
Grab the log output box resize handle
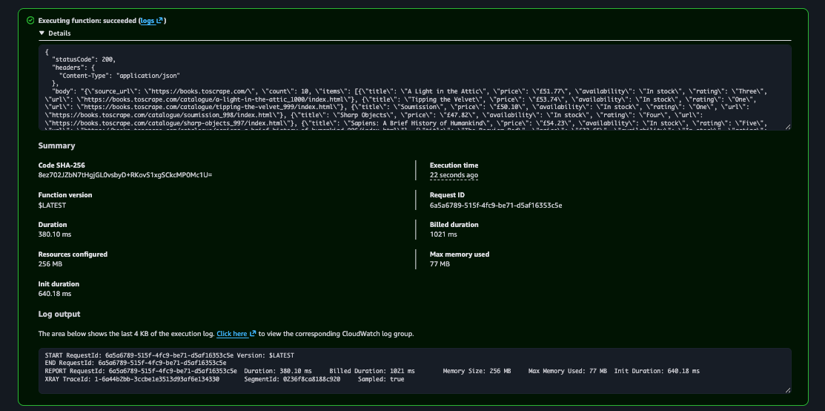pyautogui.click(x=788, y=390)
